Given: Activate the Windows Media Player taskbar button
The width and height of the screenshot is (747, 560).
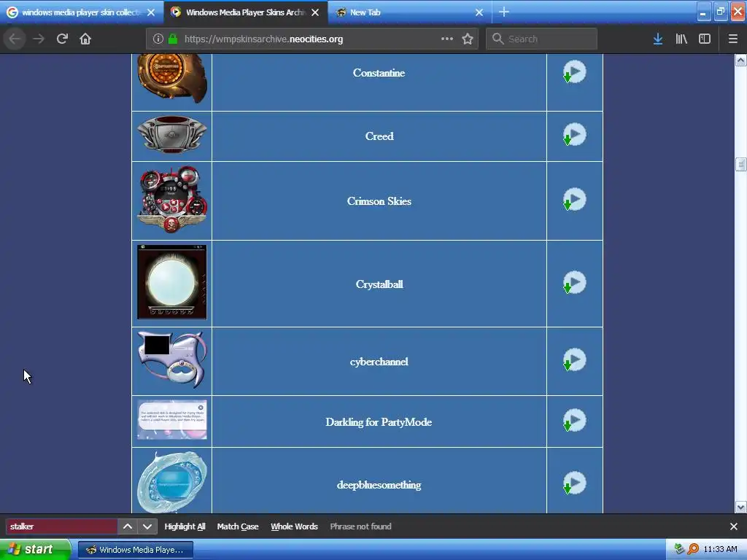Looking at the screenshot, I should [x=135, y=550].
